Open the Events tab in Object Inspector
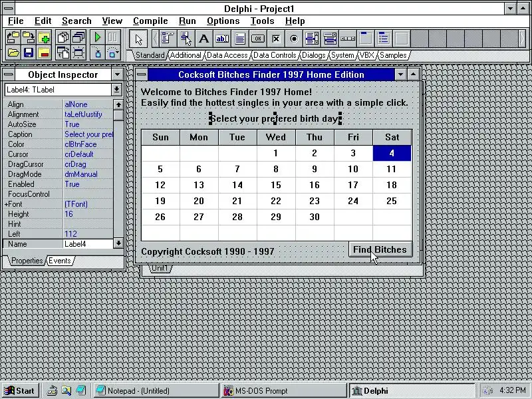This screenshot has height=399, width=532. coord(60,261)
